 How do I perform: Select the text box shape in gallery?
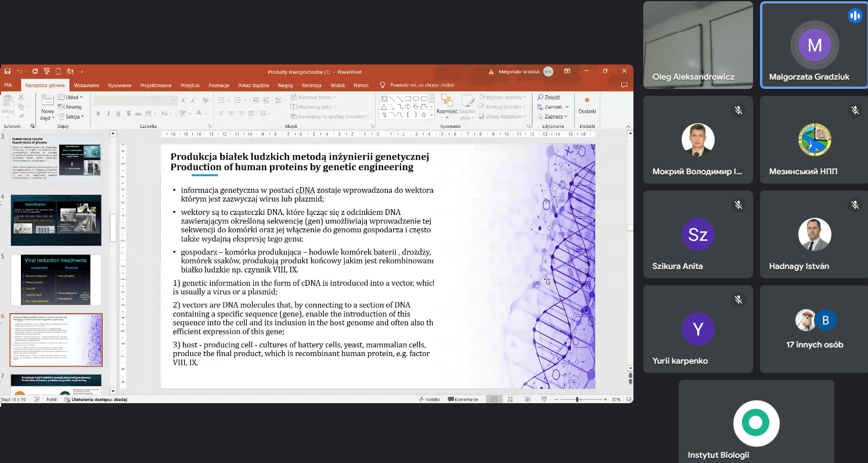point(384,99)
